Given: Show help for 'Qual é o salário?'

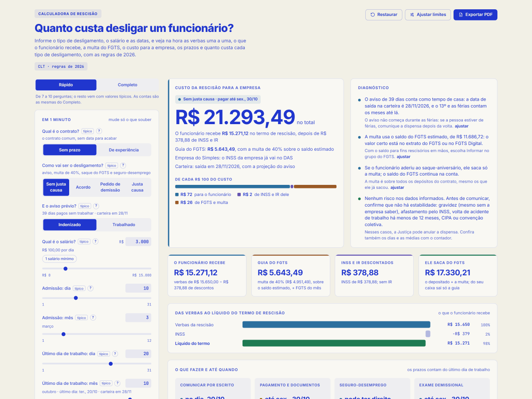Looking at the screenshot, I should (x=95, y=242).
